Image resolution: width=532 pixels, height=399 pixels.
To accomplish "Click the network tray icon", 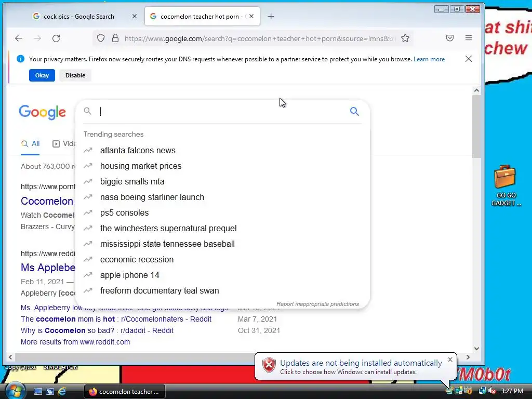I will (482, 391).
